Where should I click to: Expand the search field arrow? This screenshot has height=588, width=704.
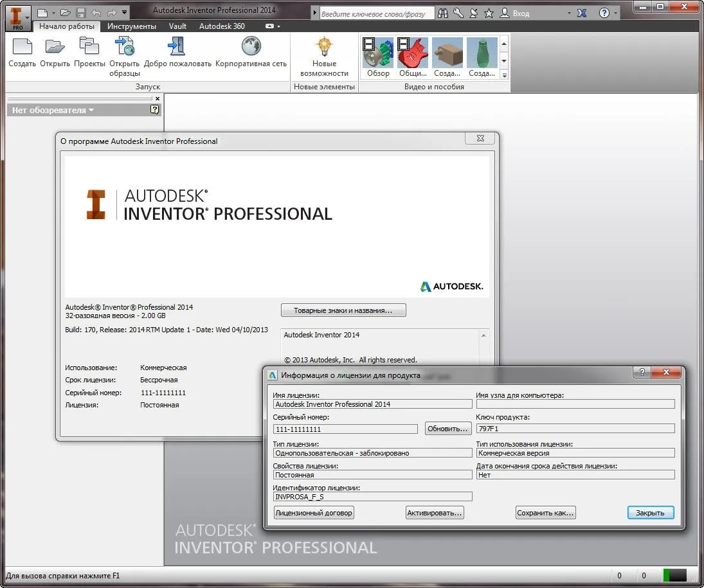(x=315, y=13)
